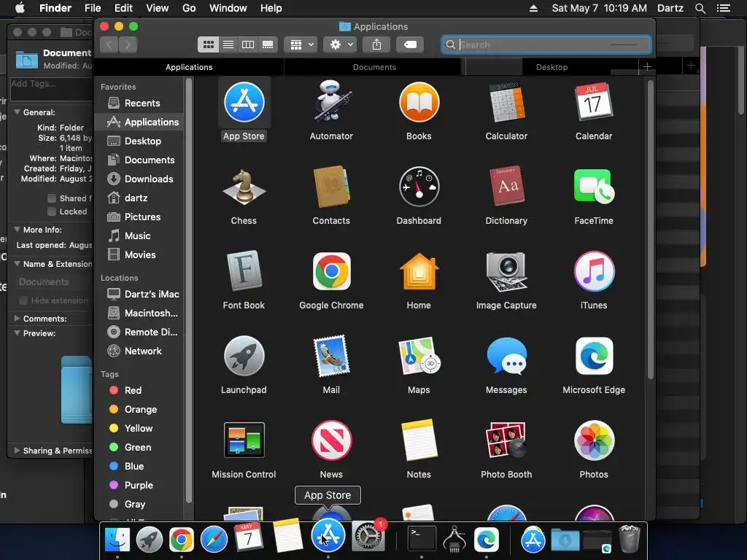Select the Mail application icon
The height and width of the screenshot is (560, 747).
(x=331, y=356)
